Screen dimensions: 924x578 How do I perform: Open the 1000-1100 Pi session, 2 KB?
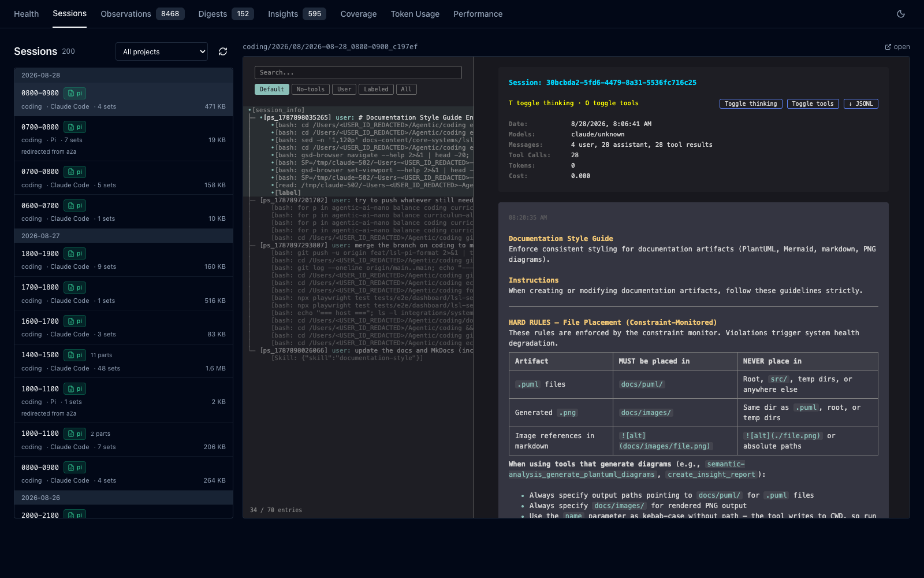(x=124, y=401)
